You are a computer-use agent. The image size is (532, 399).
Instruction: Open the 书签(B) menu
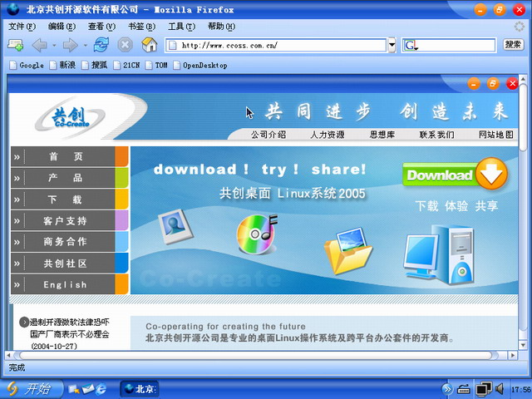point(142,27)
